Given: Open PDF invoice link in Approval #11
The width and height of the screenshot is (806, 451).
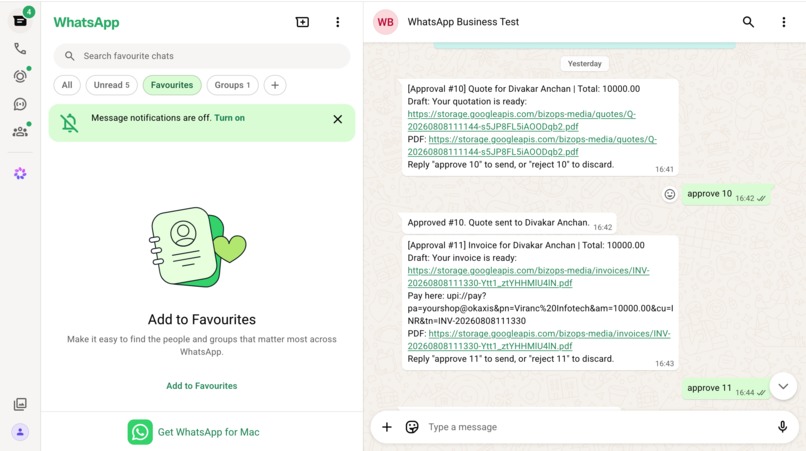Looking at the screenshot, I should coord(539,340).
